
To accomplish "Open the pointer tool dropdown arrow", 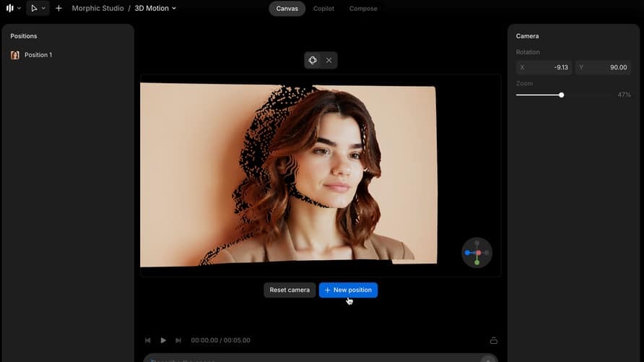I will point(43,8).
